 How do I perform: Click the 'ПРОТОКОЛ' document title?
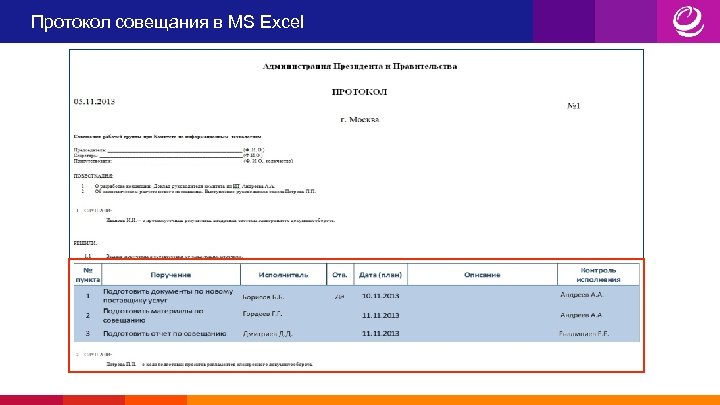(x=359, y=92)
